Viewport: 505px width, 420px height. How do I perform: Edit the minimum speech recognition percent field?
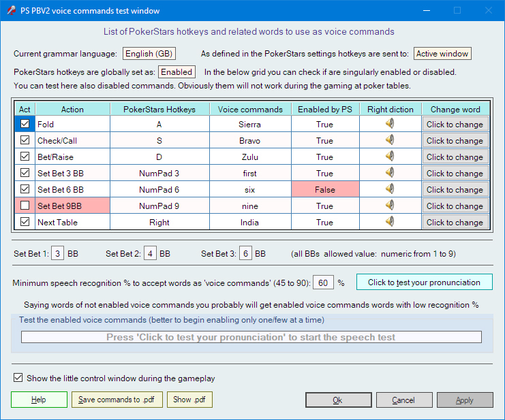(x=323, y=282)
